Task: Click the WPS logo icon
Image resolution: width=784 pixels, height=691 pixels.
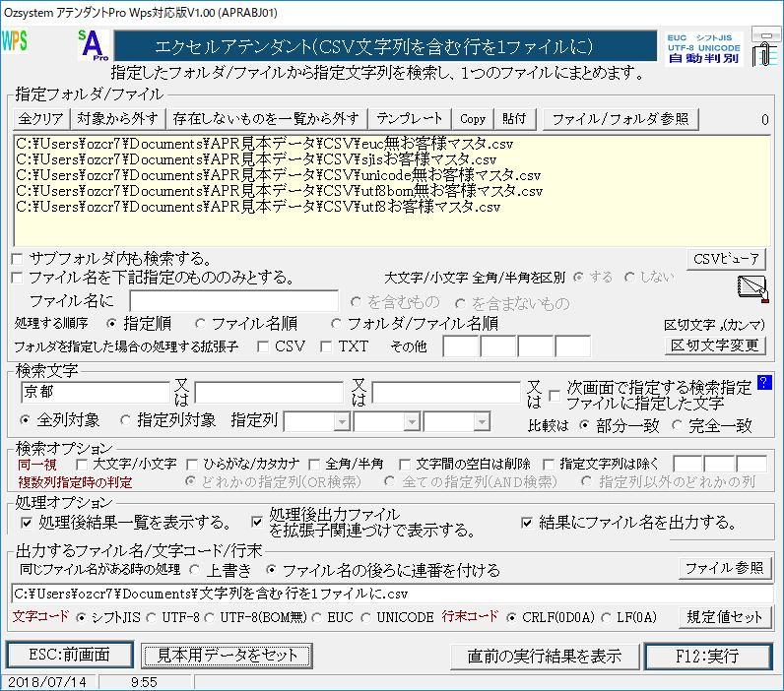Action: pyautogui.click(x=15, y=41)
